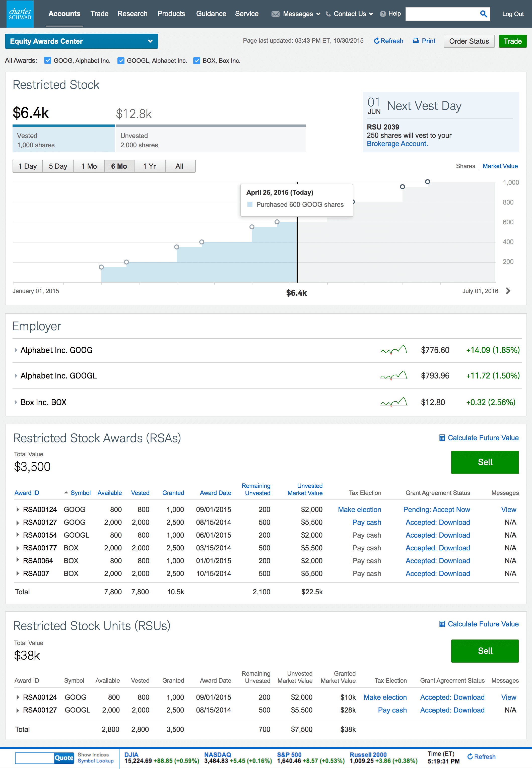This screenshot has width=532, height=769.
Task: Uncheck the BOX, Box Inc. checkbox
Action: point(197,60)
